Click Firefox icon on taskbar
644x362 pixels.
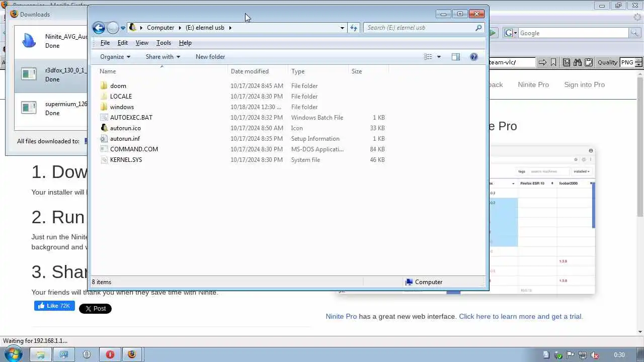pyautogui.click(x=132, y=354)
